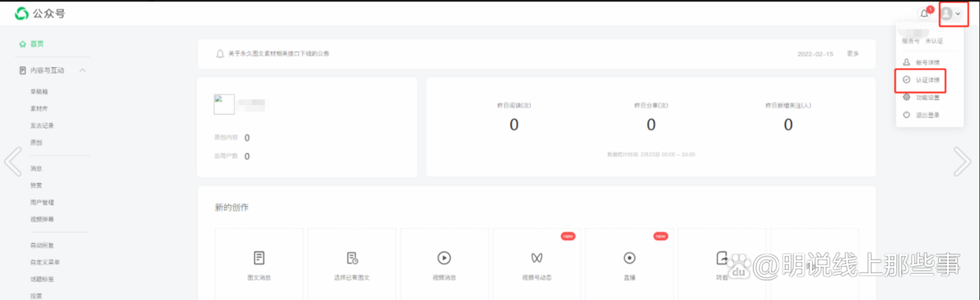Select 认证详情 in the account menu
The width and height of the screenshot is (980, 300).
point(927,80)
